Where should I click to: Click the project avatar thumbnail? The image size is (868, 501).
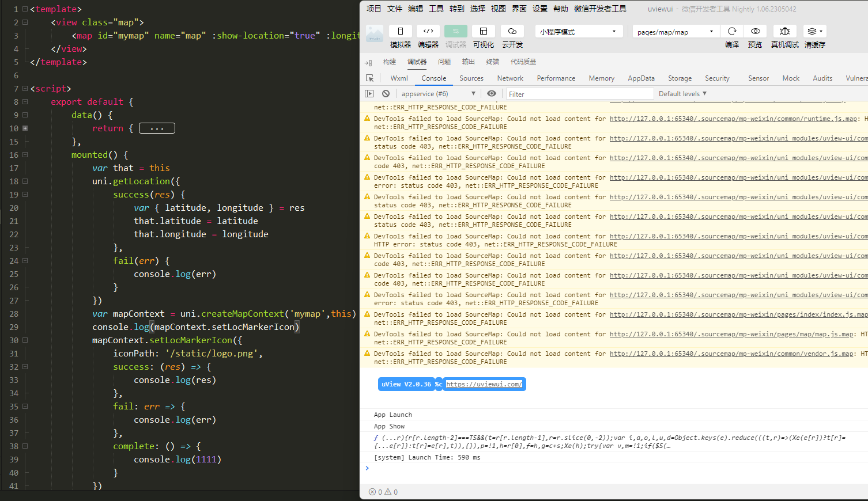tap(375, 33)
